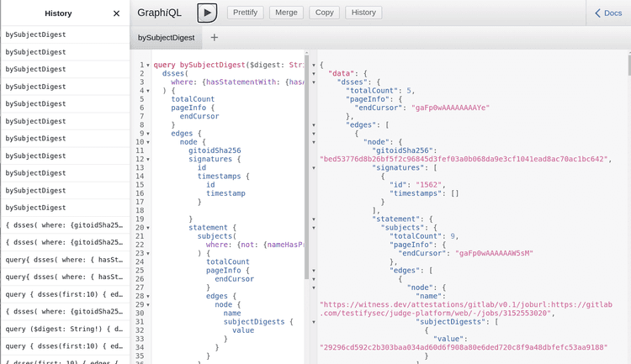631x364 pixels.
Task: Click signature id value "1562"
Action: click(428, 185)
